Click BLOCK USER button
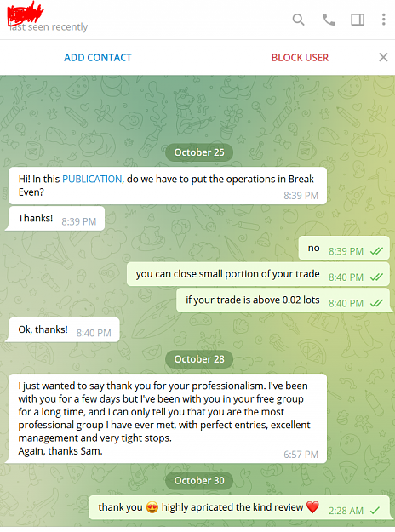The image size is (395, 532). [x=300, y=58]
